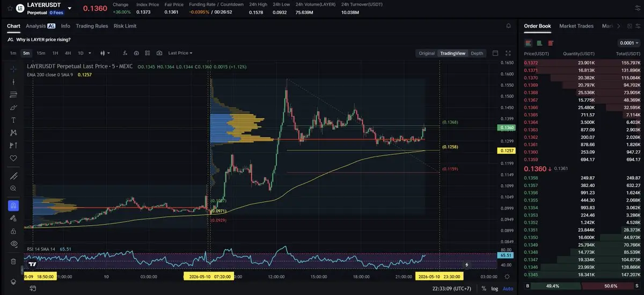Viewport: 644px width, 295px height.
Task: Select the forecasting and measurement tool
Action: pyautogui.click(x=13, y=146)
